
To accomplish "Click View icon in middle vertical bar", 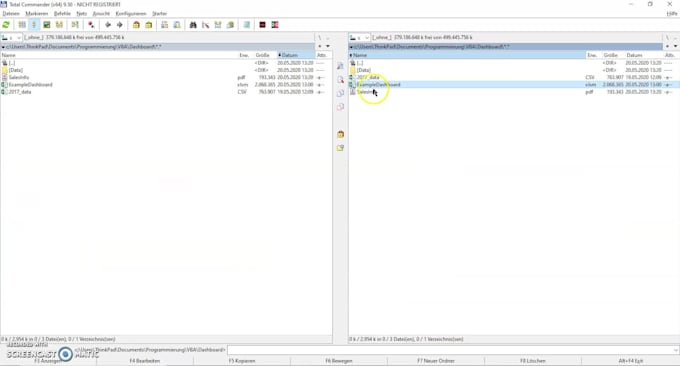I will pos(340,66).
